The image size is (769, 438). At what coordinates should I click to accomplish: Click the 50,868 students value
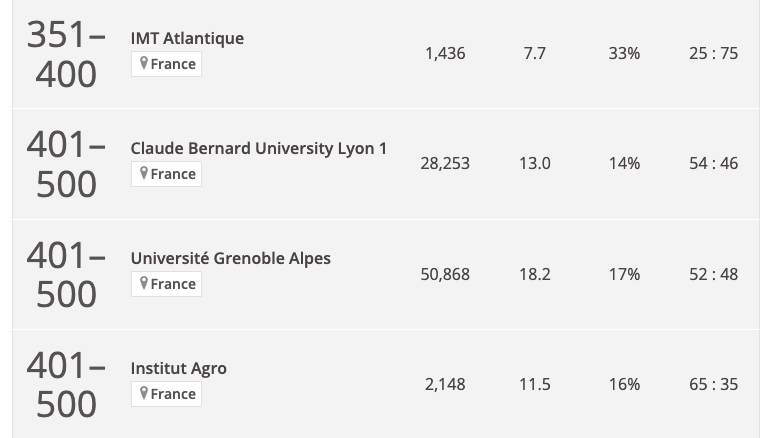445,274
